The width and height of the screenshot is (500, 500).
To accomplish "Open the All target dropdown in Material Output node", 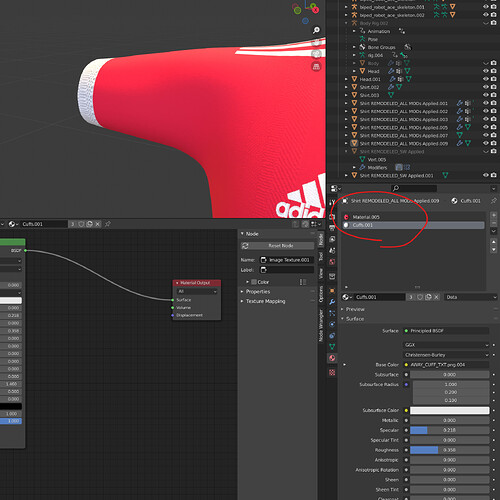I will [x=197, y=291].
